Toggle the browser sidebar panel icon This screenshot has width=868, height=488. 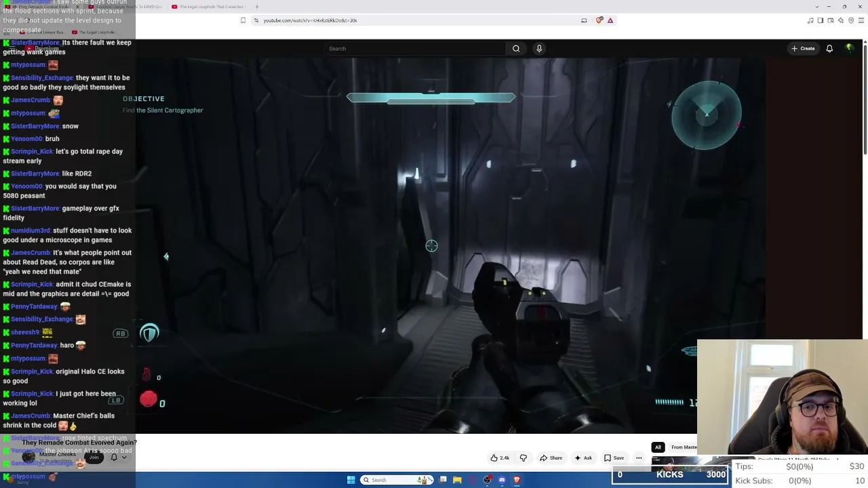[x=820, y=20]
